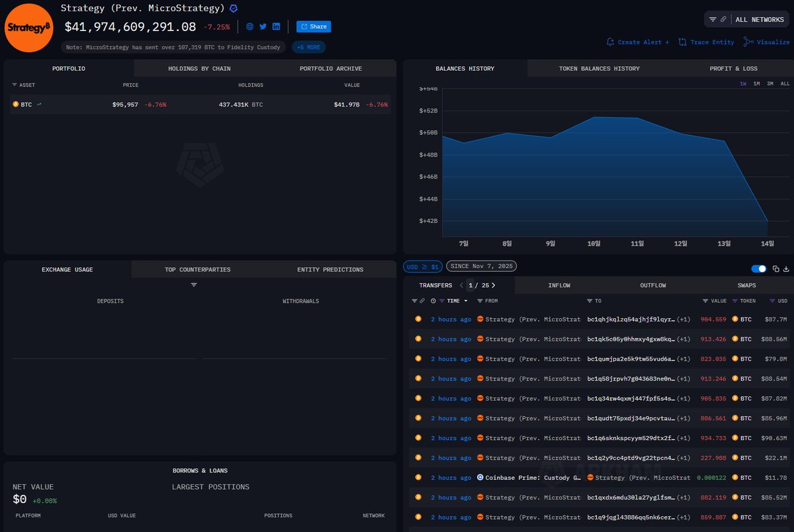
Task: Click the Coinbase Prime icon in the transfer row
Action: [480, 477]
